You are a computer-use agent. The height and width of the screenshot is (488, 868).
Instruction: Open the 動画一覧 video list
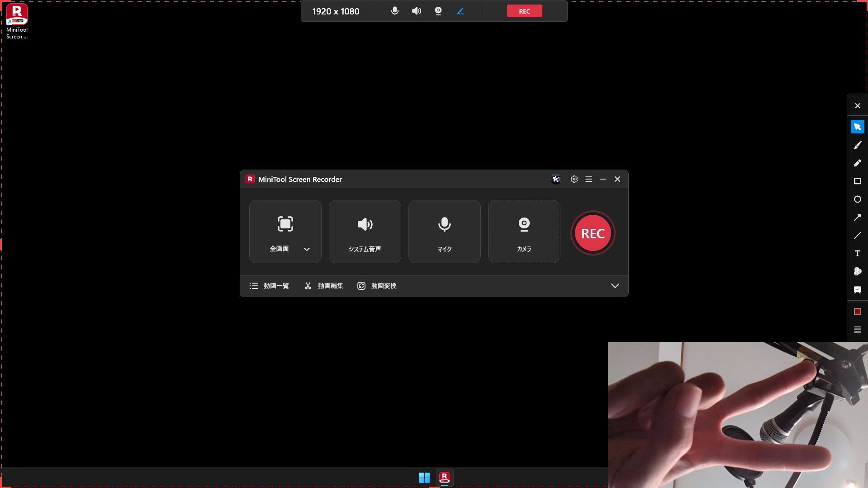pos(269,286)
